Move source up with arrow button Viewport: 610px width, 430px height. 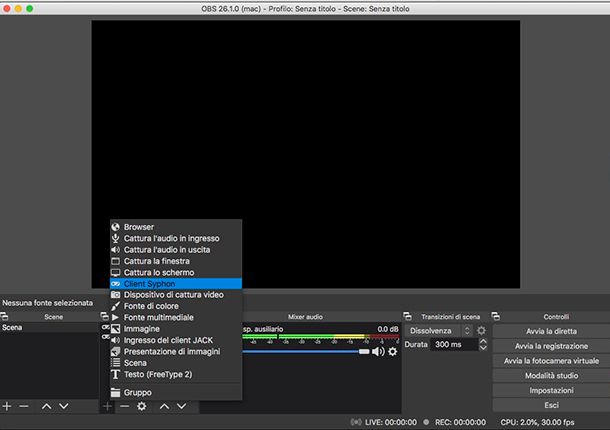tap(165, 406)
